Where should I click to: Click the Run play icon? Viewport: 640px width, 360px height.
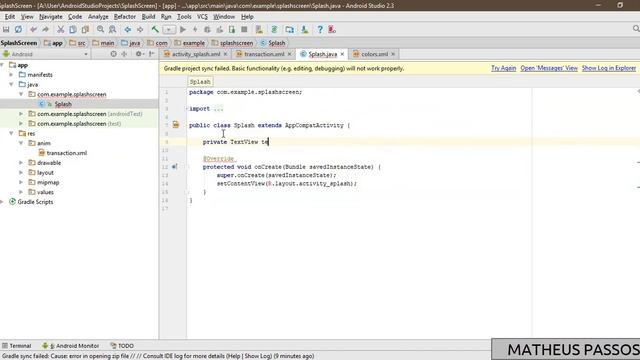183,29
